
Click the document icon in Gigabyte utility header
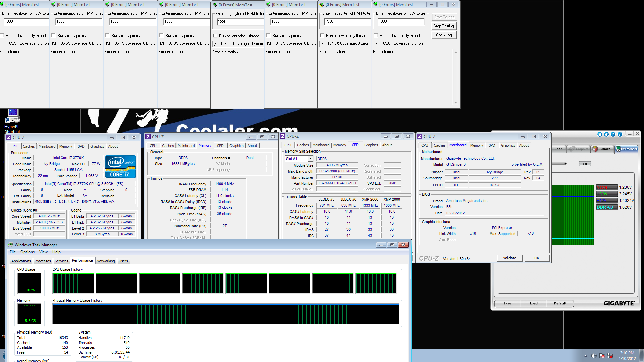(600, 134)
